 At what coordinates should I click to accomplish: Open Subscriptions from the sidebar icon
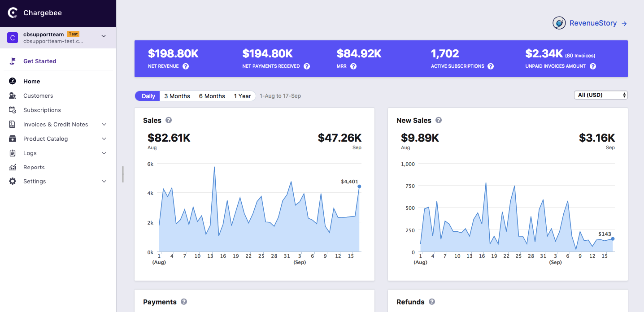pyautogui.click(x=13, y=110)
